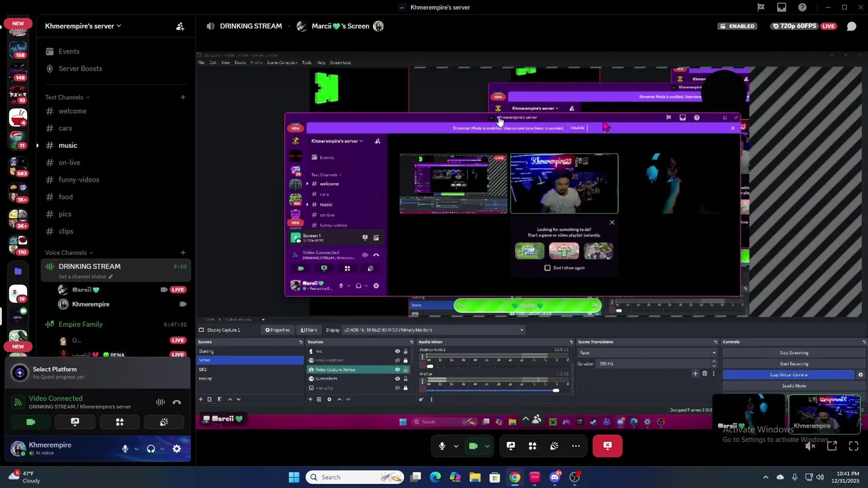Collapse the Voice Channels category
868x488 pixels.
[69, 253]
